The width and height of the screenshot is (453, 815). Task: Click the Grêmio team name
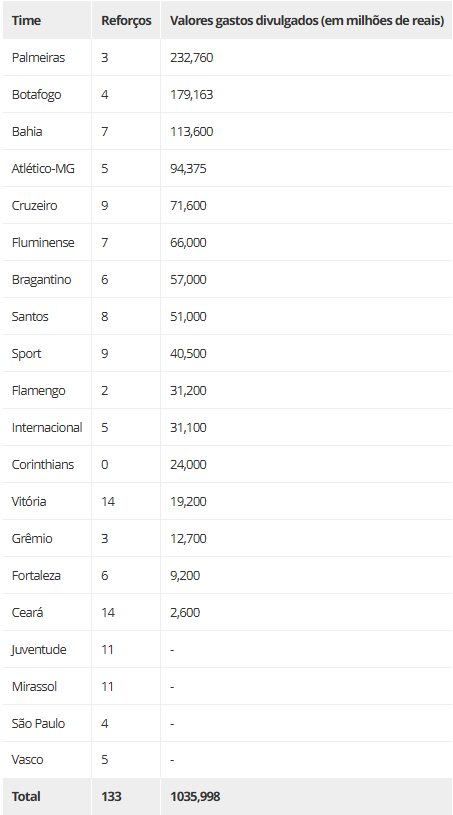(32, 538)
